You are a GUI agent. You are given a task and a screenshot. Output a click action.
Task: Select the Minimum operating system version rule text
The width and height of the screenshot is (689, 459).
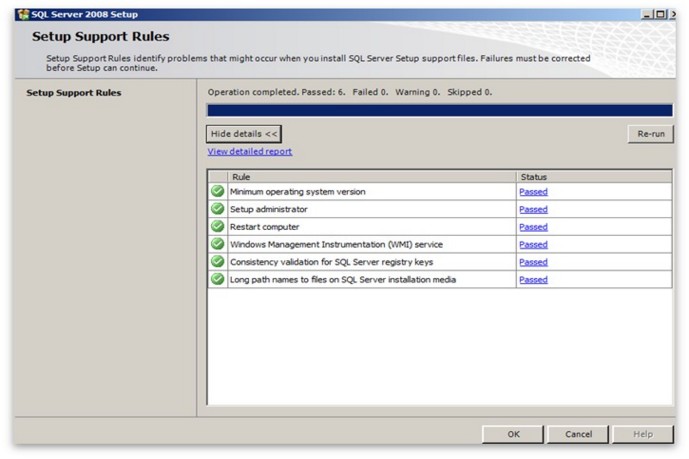tap(297, 192)
